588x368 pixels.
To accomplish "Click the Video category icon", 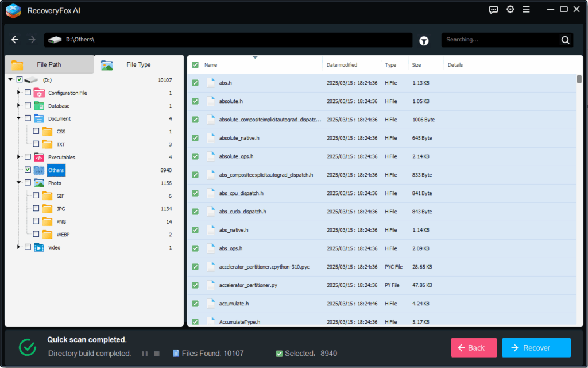I will [x=39, y=247].
